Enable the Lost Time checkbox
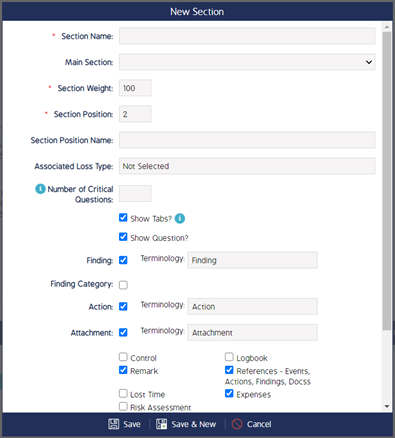The height and width of the screenshot is (438, 395). tap(123, 394)
